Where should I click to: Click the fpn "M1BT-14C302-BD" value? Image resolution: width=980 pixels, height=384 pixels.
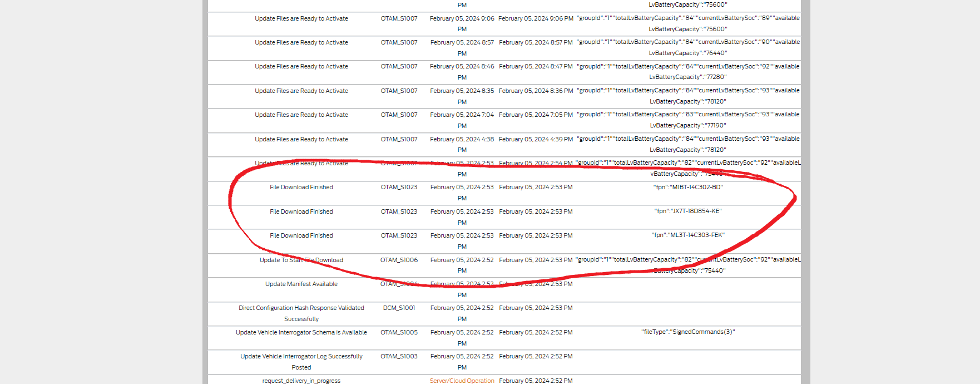(687, 187)
